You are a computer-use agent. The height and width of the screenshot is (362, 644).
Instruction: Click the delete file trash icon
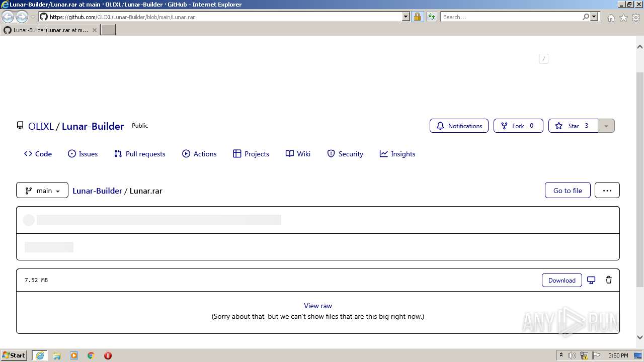click(x=609, y=280)
